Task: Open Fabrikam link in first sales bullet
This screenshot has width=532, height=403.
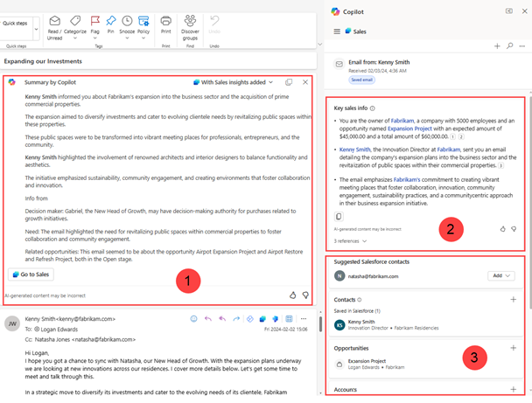Action: coord(402,121)
